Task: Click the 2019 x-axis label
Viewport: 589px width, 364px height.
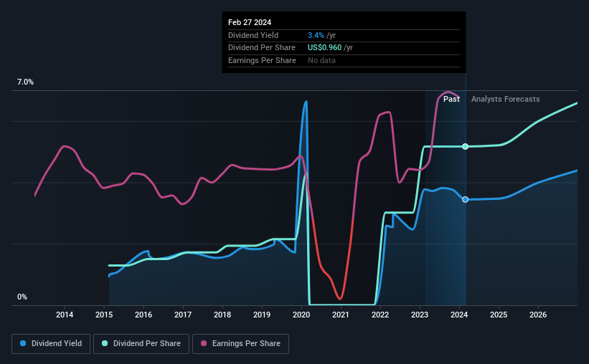Action: [x=262, y=315]
